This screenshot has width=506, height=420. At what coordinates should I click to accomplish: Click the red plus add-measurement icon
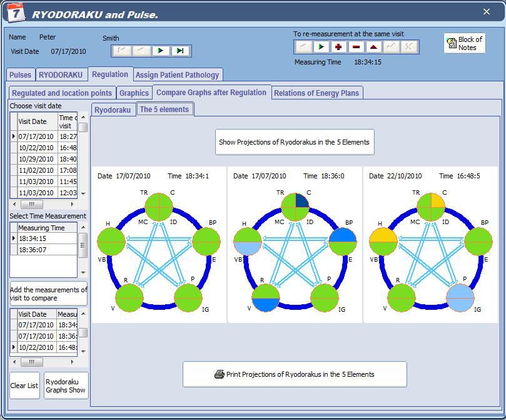click(x=338, y=47)
